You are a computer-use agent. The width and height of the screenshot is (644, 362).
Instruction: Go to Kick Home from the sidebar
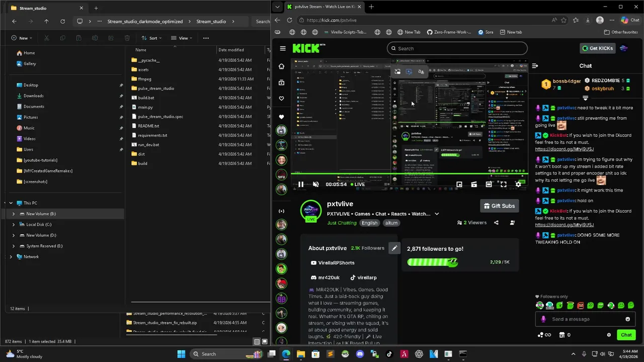pyautogui.click(x=282, y=66)
